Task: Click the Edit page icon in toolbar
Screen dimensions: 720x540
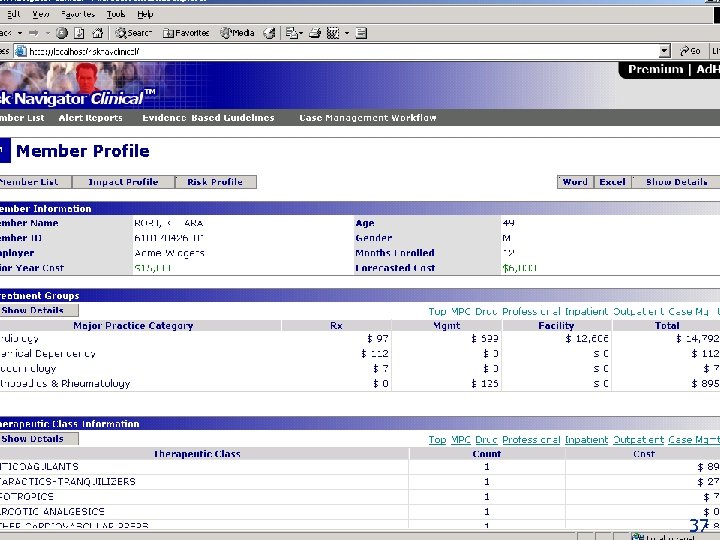Action: pos(333,33)
